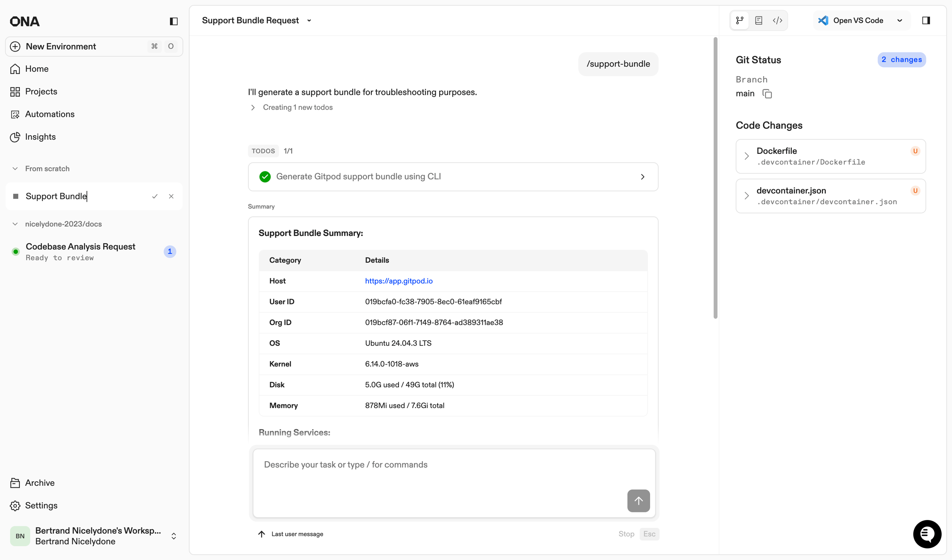952x560 pixels.
Task: Collapse the nicelydone-2023/docs group
Action: (x=15, y=224)
